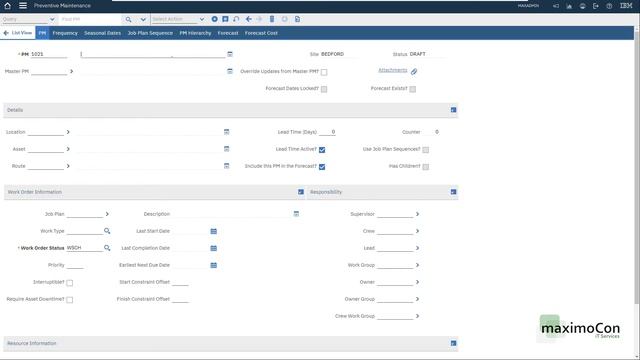Enable Interruptible checkbox

pos(69,282)
